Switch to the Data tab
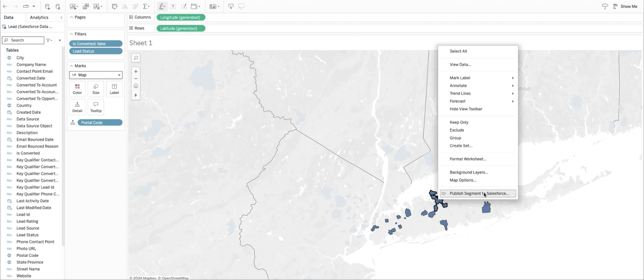Image resolution: width=644 pixels, height=280 pixels. 9,17
